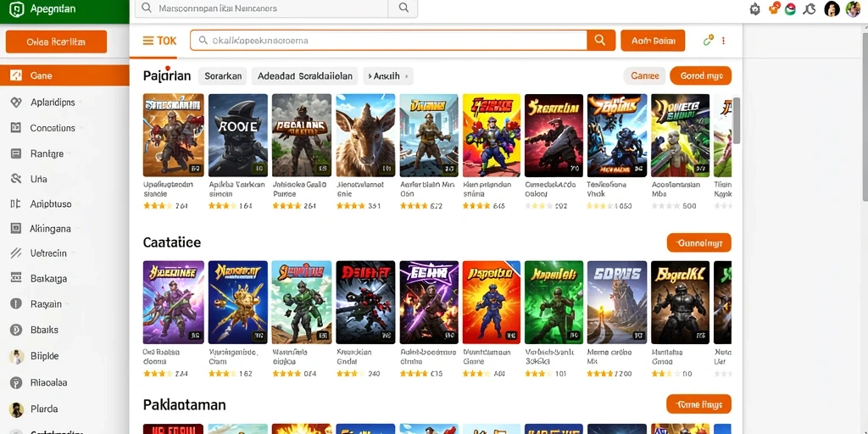This screenshot has width=868, height=434.
Task: Click the star rating showing 351
Action: pyautogui.click(x=359, y=206)
